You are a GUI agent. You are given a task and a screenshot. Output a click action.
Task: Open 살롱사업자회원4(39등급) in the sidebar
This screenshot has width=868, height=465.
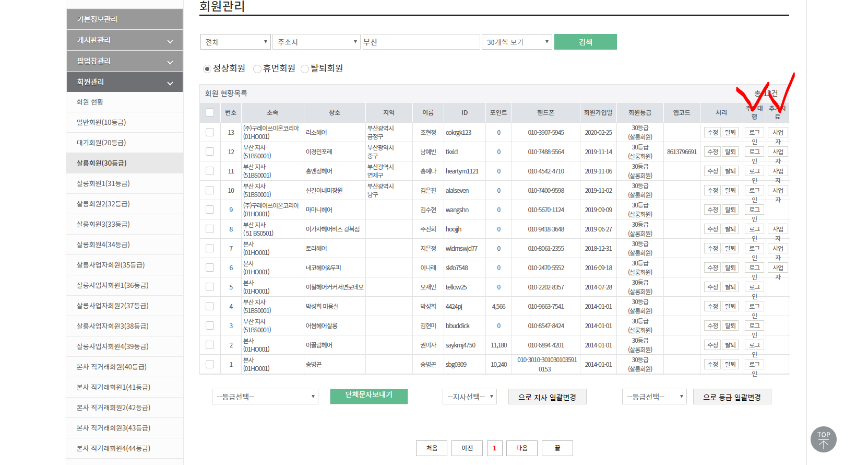click(x=125, y=346)
